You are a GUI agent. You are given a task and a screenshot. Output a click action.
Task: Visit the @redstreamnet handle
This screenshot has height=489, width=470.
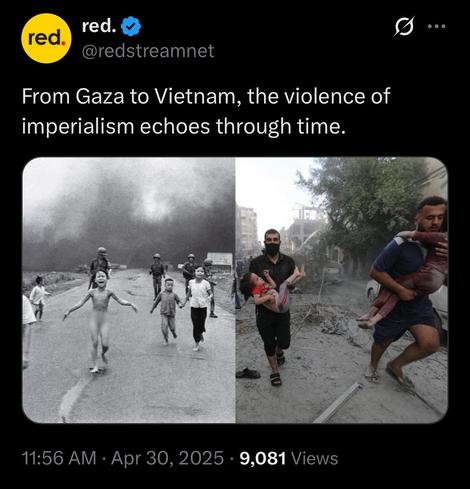(148, 51)
